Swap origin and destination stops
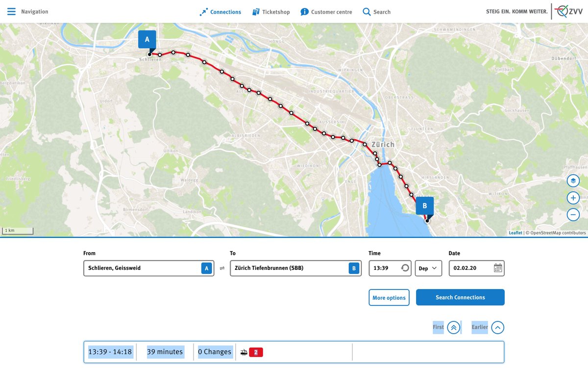Viewport: 588px width, 368px height. point(222,268)
